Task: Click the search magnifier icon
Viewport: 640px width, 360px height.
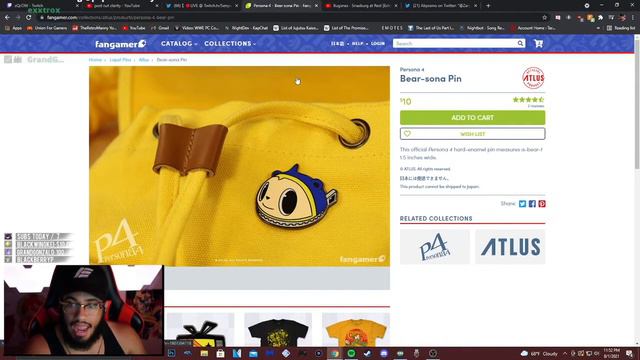Action: coord(520,43)
